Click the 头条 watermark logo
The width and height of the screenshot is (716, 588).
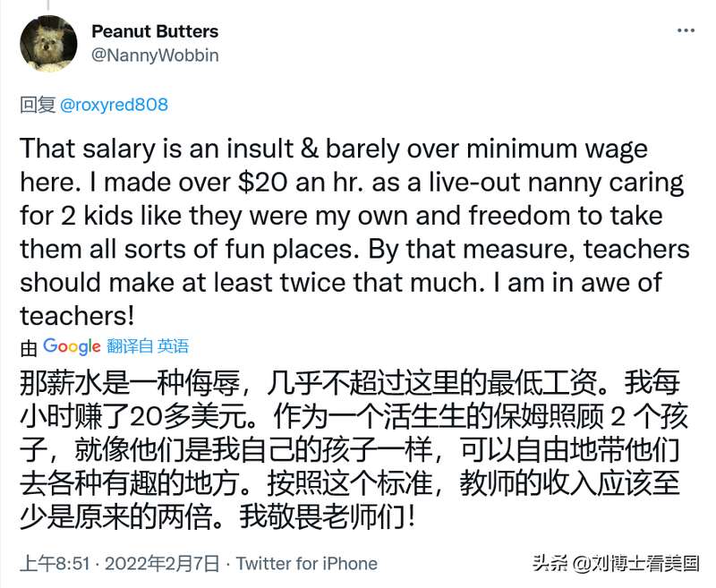[x=550, y=564]
